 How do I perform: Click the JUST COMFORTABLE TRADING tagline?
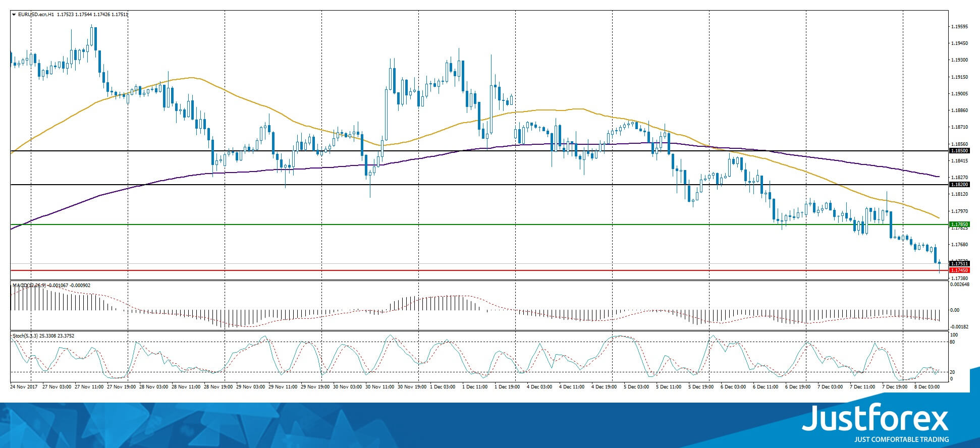(x=901, y=439)
